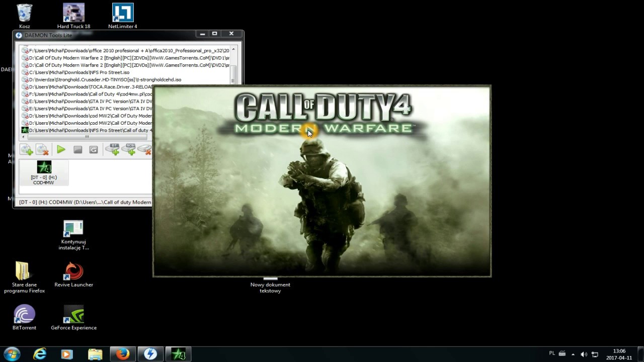Open Windows Start menu orb
Image resolution: width=644 pixels, height=362 pixels.
[12, 354]
